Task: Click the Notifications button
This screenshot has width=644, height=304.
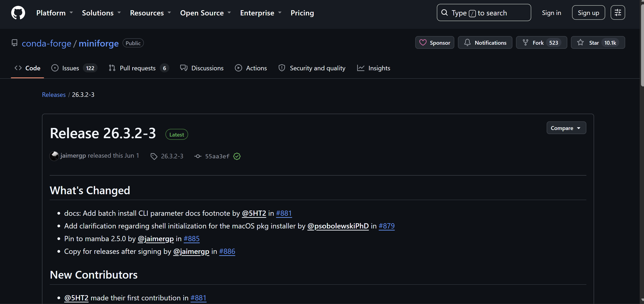Action: tap(485, 42)
